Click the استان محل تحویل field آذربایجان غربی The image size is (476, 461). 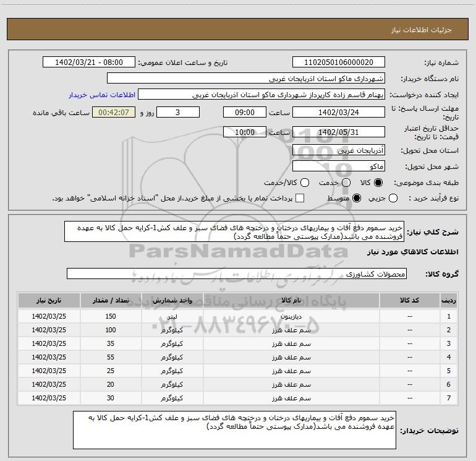coord(339,150)
